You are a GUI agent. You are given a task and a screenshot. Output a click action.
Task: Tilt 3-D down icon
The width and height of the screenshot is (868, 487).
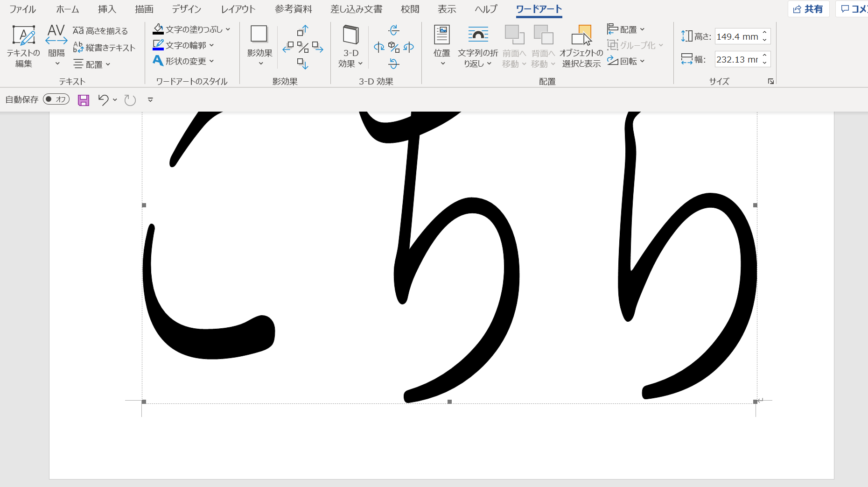(394, 63)
